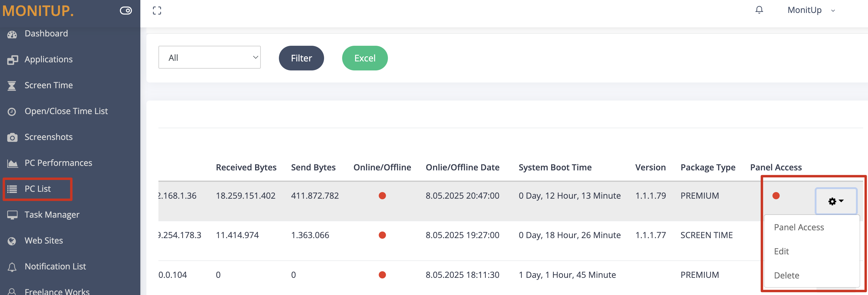
Task: Click the Web Sites globe icon
Action: click(12, 241)
